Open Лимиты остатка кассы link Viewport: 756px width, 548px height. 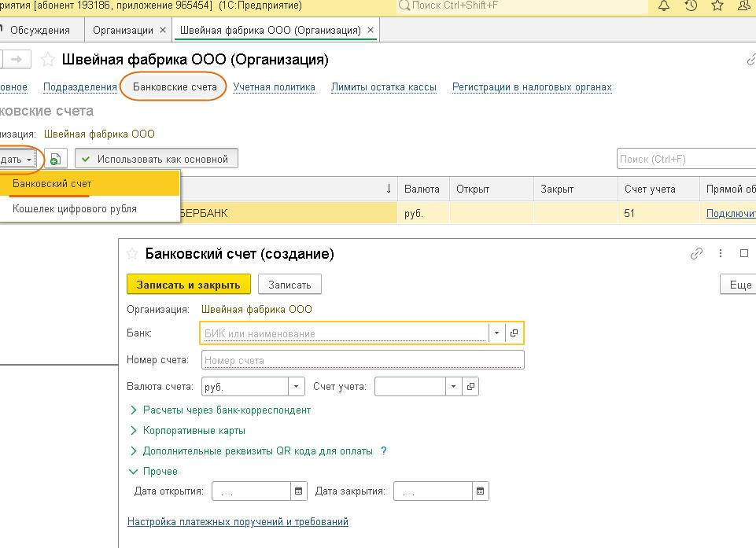pos(383,86)
